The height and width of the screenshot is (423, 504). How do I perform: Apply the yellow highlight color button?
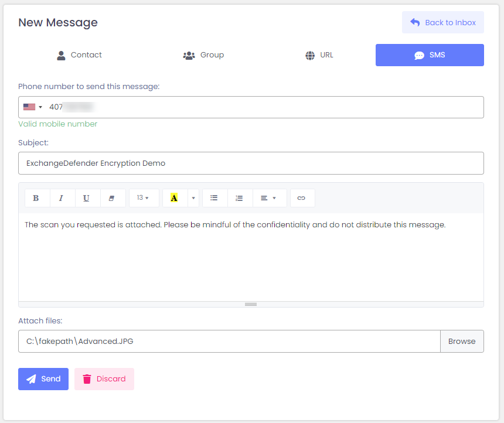click(174, 198)
